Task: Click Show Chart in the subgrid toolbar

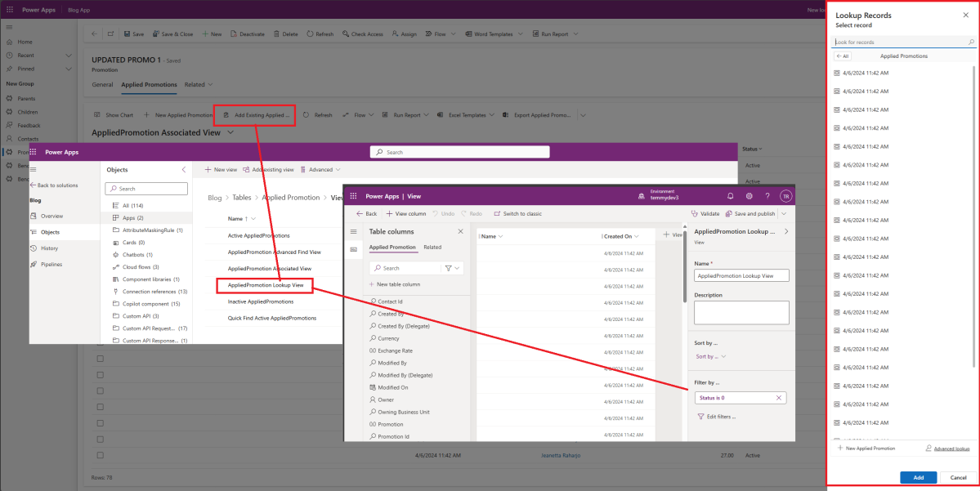Action: 114,115
